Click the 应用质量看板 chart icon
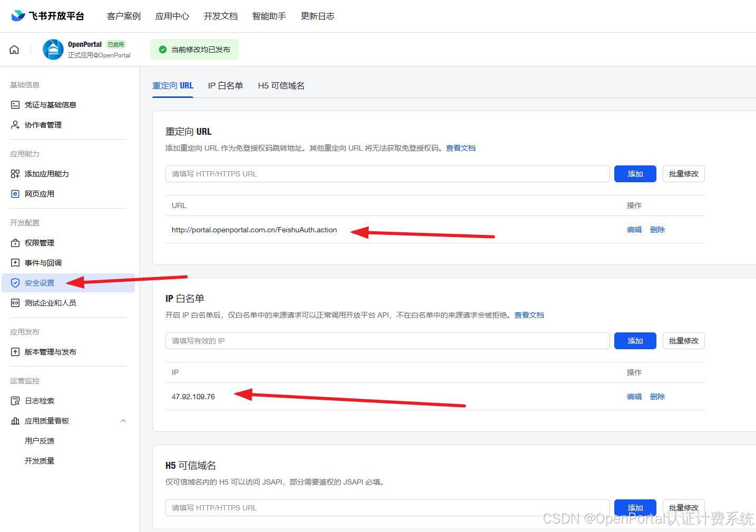The height and width of the screenshot is (532, 756). pyautogui.click(x=15, y=421)
